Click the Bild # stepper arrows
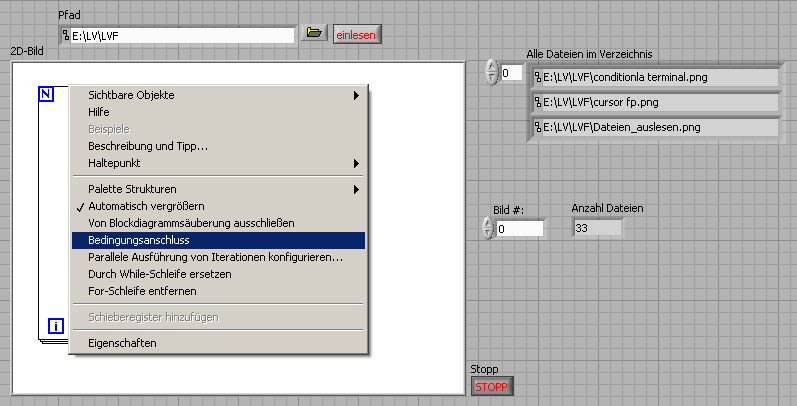Screen dimensions: 797x406 [x=488, y=228]
